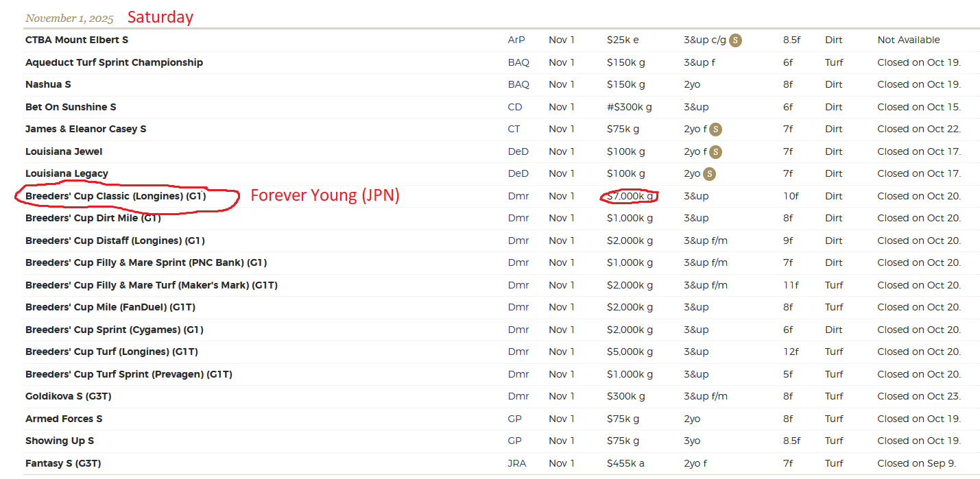Click BAQ track in Nashua S row
The width and height of the screenshot is (980, 479).
pyautogui.click(x=518, y=84)
